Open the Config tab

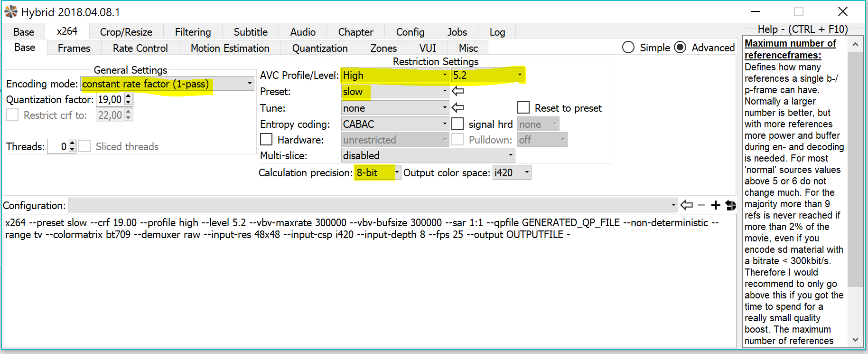coord(410,32)
